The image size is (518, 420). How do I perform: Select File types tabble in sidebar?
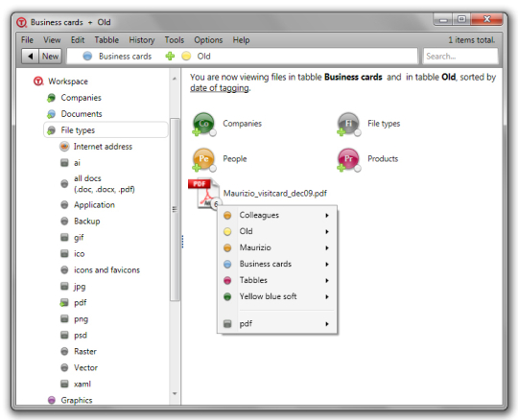[x=106, y=130]
